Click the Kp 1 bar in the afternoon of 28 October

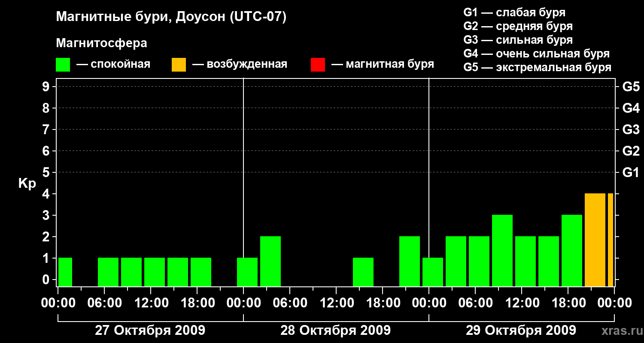coord(363,272)
